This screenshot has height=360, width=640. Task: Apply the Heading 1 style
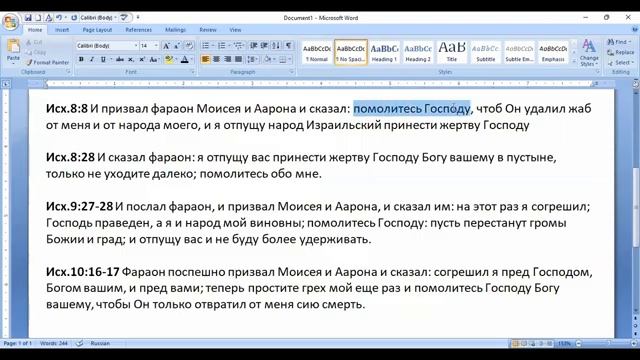pyautogui.click(x=384, y=52)
